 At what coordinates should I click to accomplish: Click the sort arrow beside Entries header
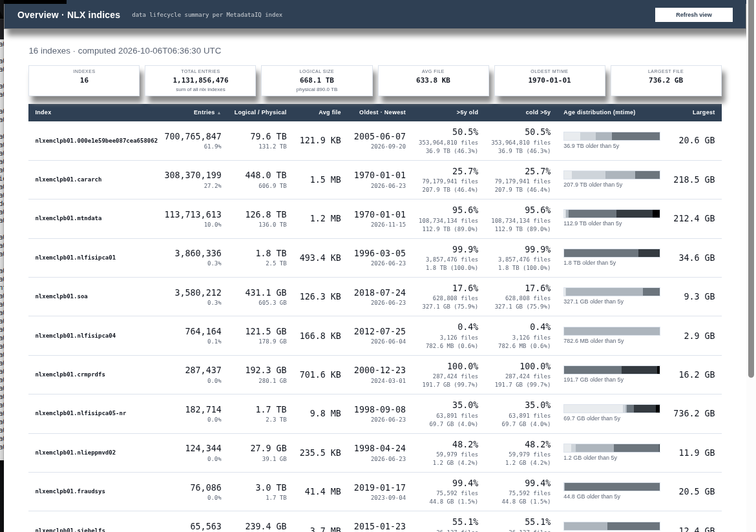[219, 113]
